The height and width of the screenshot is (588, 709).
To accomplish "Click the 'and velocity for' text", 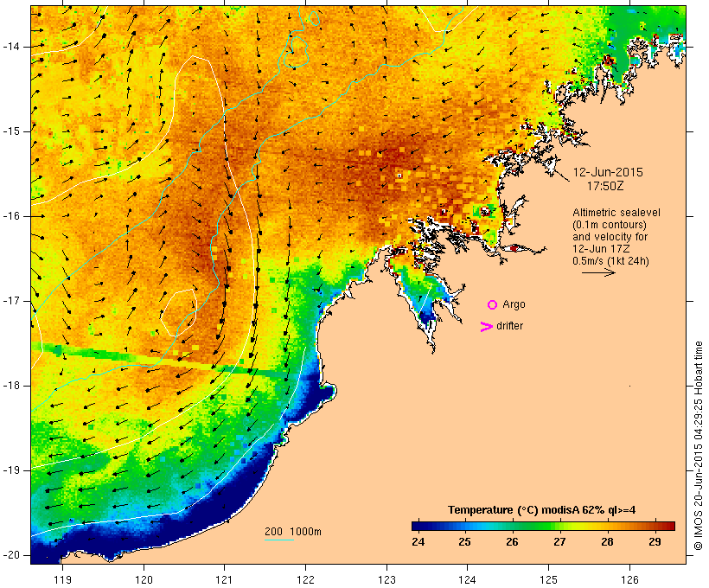I will click(x=610, y=237).
